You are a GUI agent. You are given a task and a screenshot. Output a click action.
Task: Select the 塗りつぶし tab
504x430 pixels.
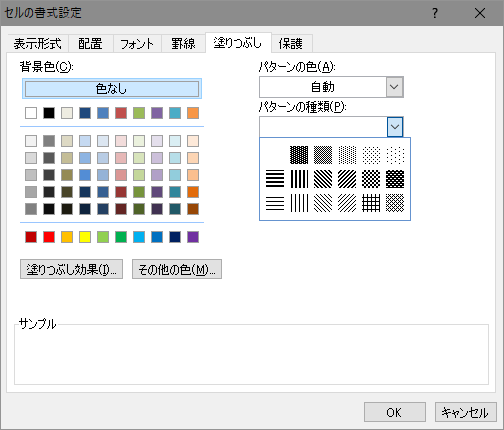pyautogui.click(x=238, y=43)
